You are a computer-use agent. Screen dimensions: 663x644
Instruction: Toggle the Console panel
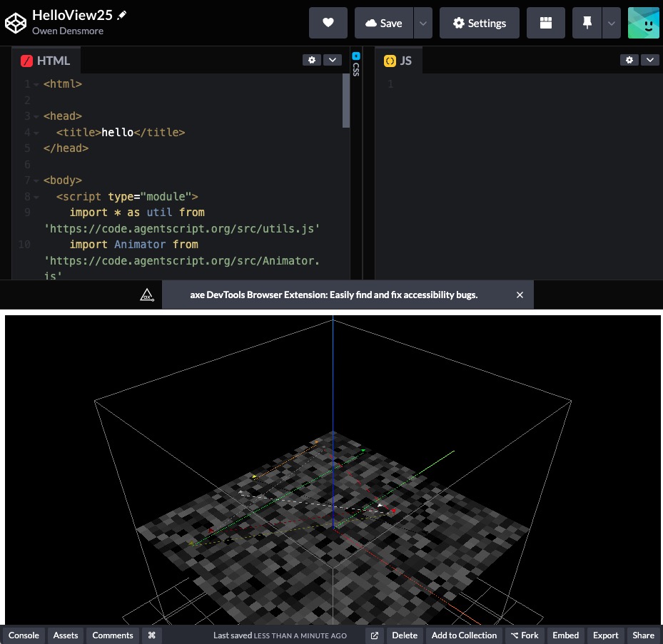[x=24, y=635]
